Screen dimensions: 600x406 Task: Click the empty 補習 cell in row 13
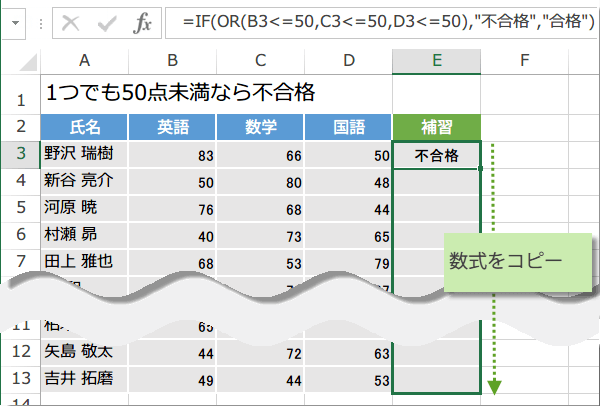pyautogui.click(x=437, y=379)
